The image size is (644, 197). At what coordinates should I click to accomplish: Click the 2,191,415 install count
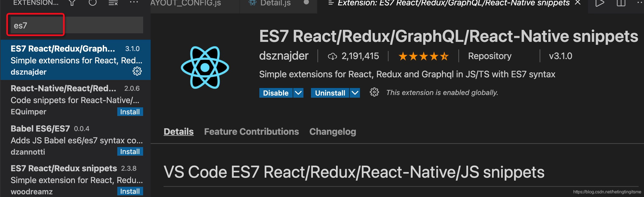click(360, 56)
